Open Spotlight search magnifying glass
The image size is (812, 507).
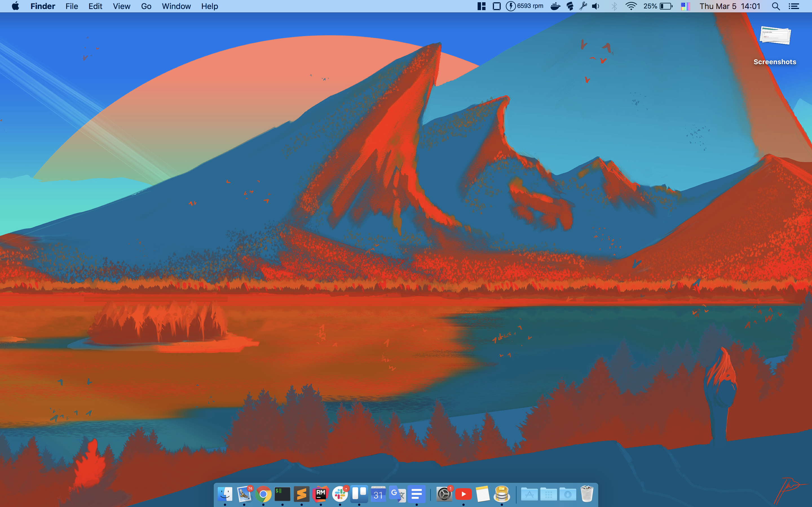coord(775,6)
